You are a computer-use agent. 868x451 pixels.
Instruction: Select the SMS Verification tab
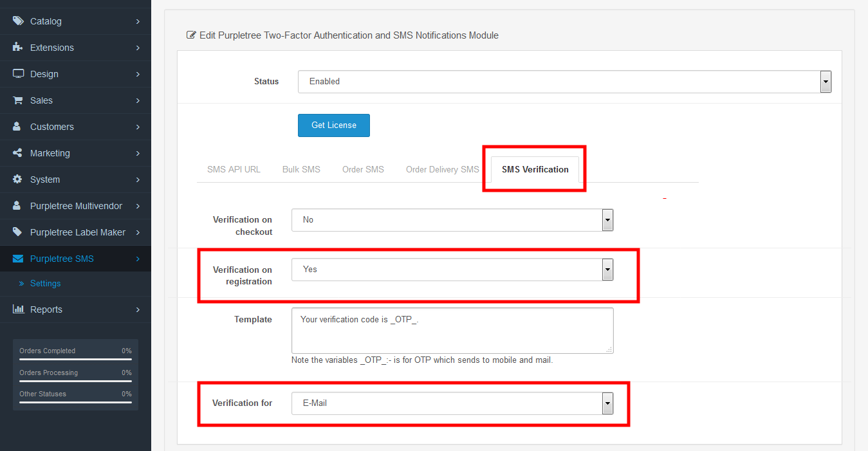coord(535,169)
